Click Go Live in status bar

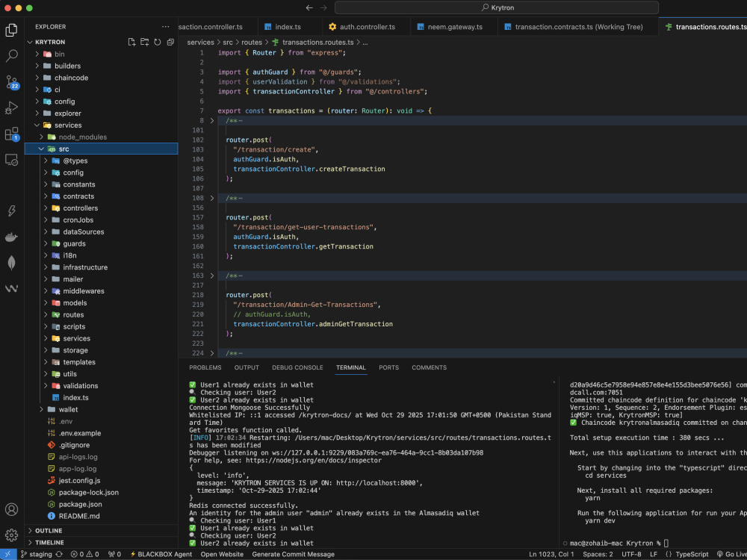[x=732, y=554]
